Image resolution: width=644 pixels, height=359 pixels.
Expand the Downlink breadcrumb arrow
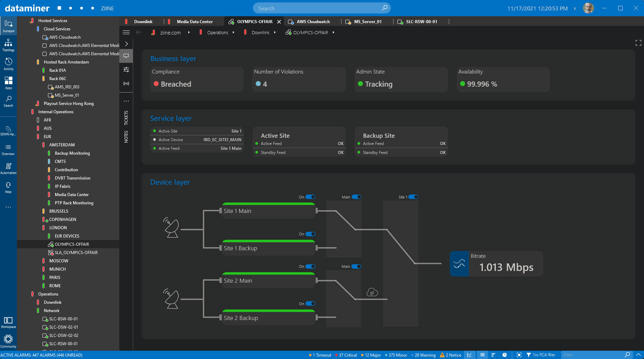tap(275, 32)
